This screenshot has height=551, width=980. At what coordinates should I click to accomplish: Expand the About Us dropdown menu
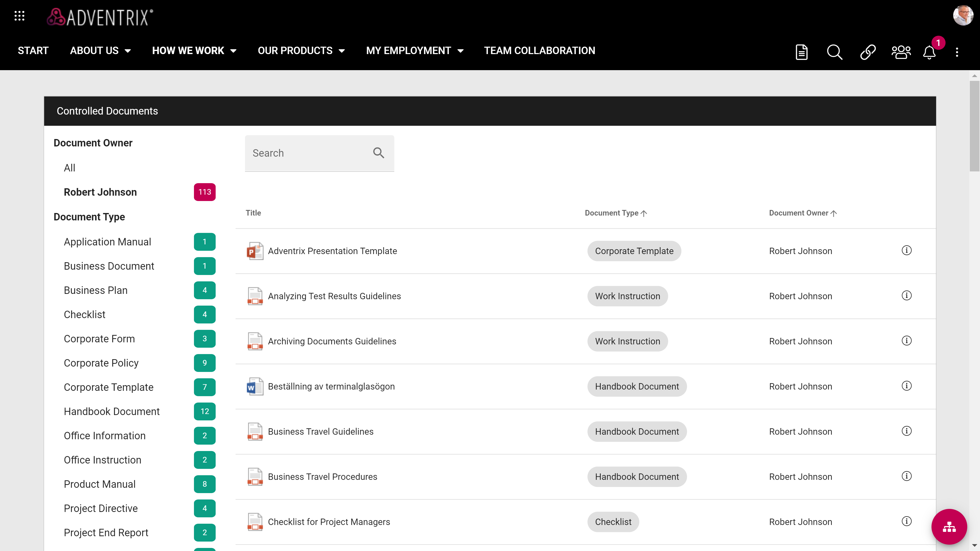(x=101, y=51)
